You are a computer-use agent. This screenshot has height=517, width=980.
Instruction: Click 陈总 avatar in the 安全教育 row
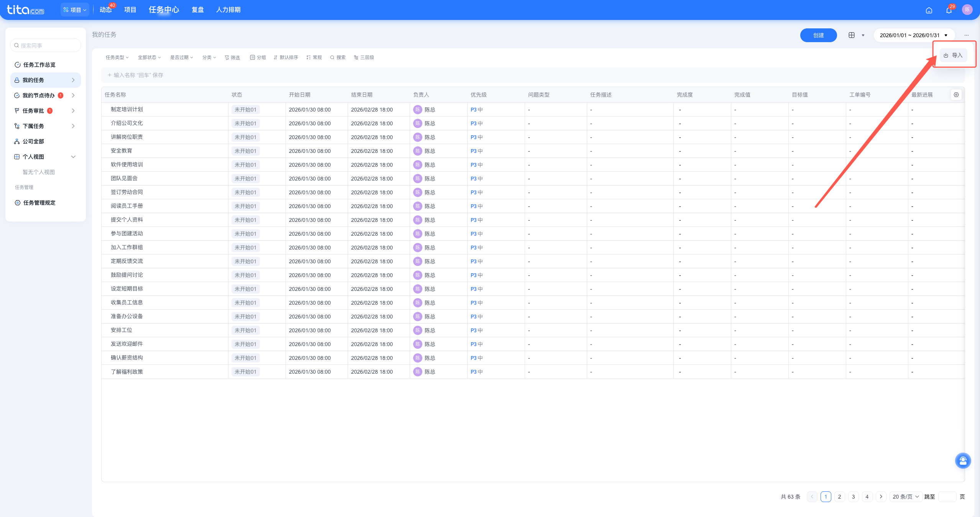pos(418,151)
